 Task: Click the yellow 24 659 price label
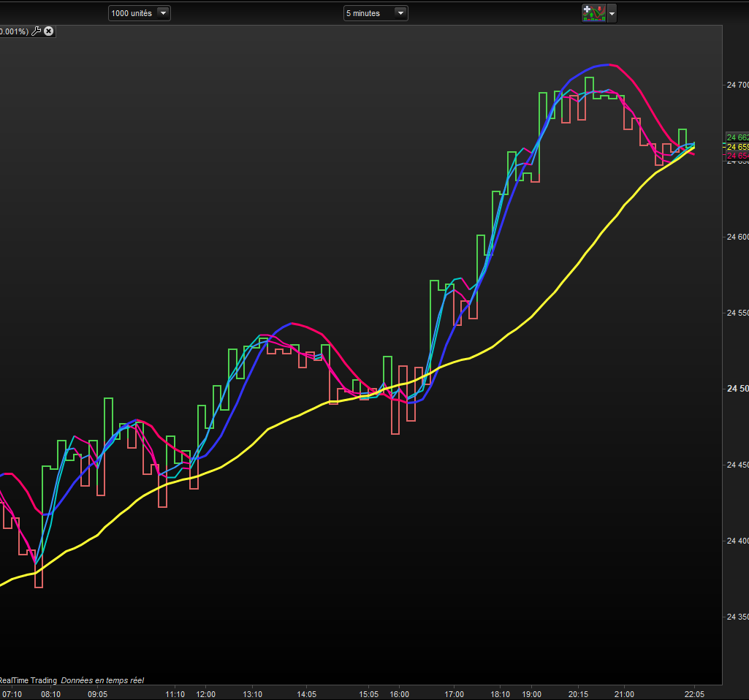[737, 147]
